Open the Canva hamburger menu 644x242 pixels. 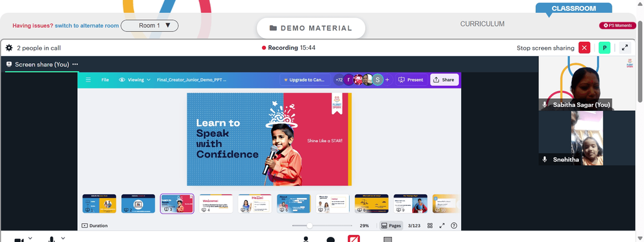88,80
